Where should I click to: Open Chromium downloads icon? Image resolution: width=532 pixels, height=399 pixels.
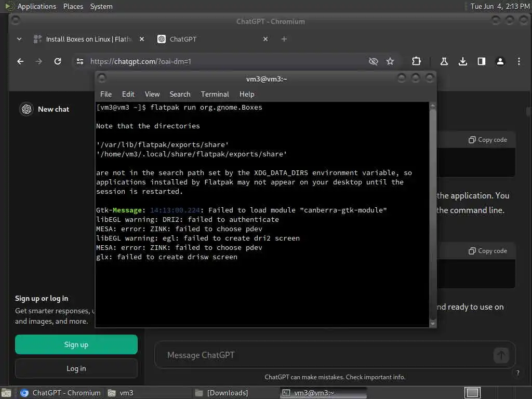coord(463,61)
